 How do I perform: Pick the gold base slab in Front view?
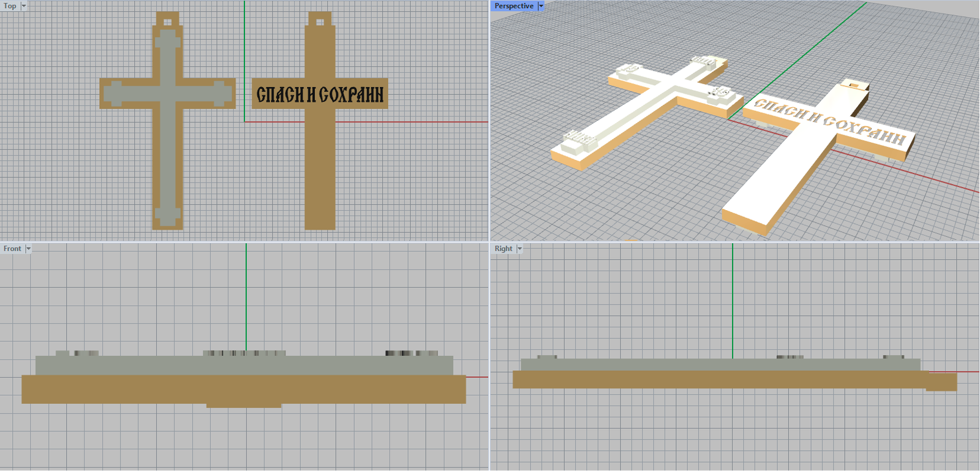(244, 389)
